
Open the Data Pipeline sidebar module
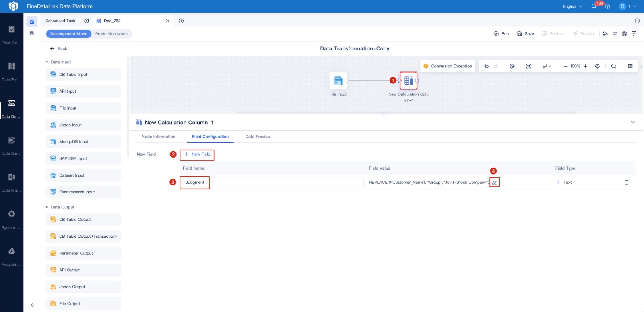coord(12,71)
